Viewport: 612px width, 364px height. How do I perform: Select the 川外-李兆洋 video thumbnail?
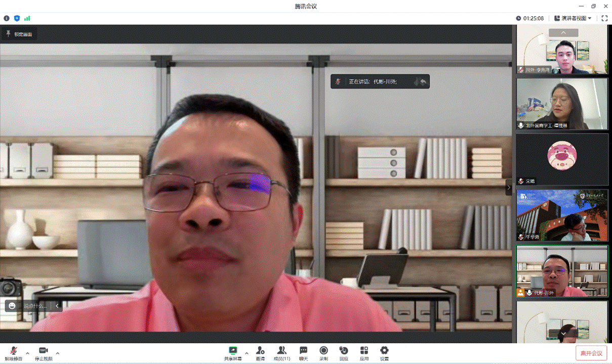point(562,49)
